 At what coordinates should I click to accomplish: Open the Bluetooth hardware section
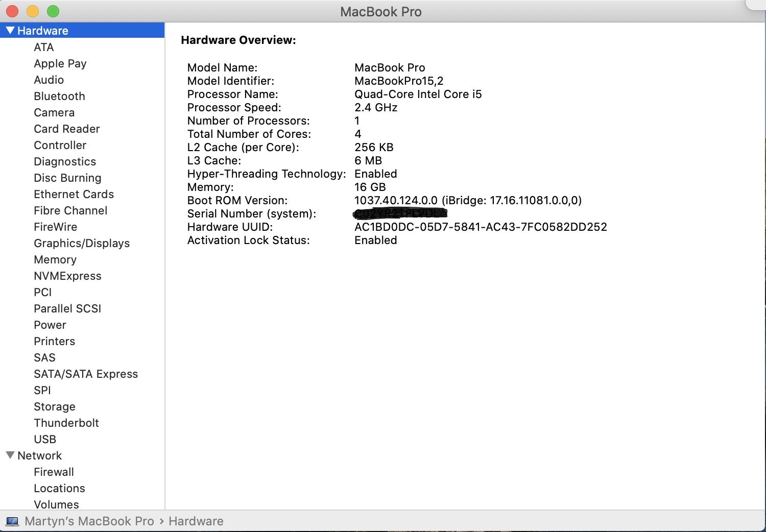[x=59, y=96]
